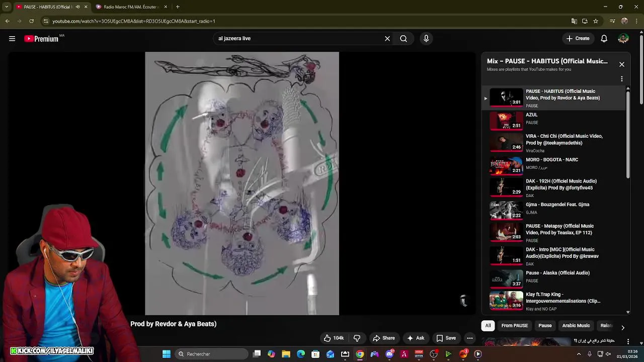Open Microsoft Edge from the taskbar
This screenshot has height=362, width=644.
coord(301,354)
